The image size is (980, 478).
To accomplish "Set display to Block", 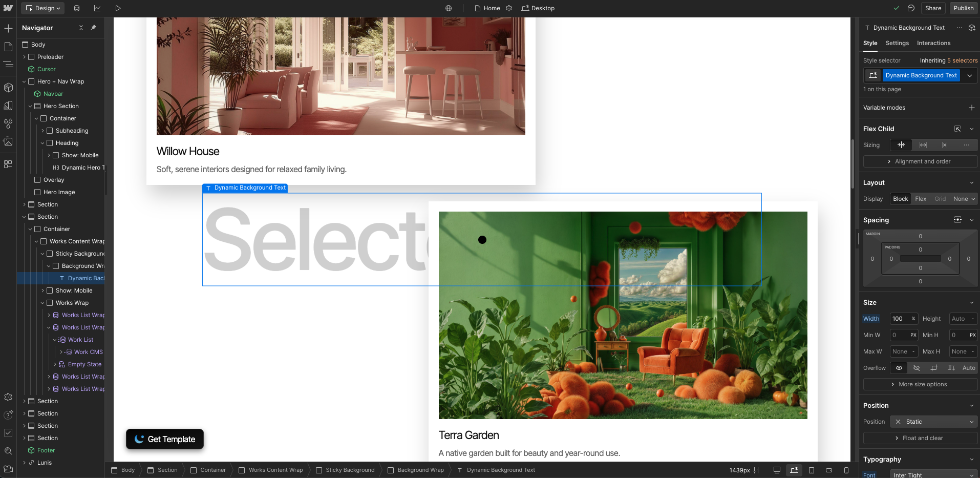I will coord(900,199).
